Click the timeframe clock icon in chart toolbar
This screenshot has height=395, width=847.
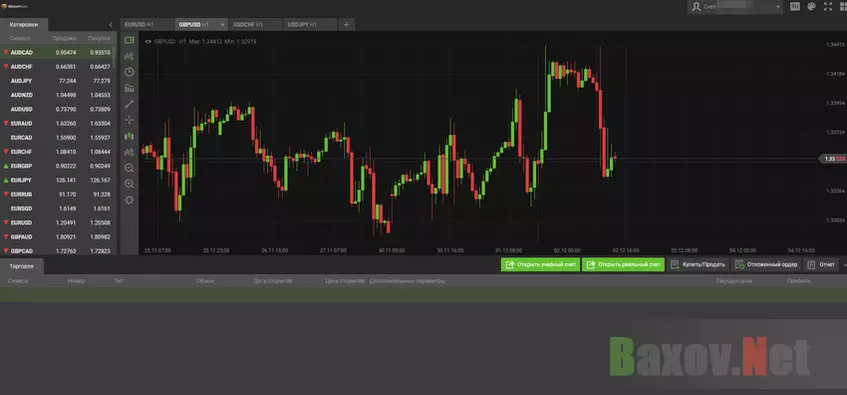[129, 72]
